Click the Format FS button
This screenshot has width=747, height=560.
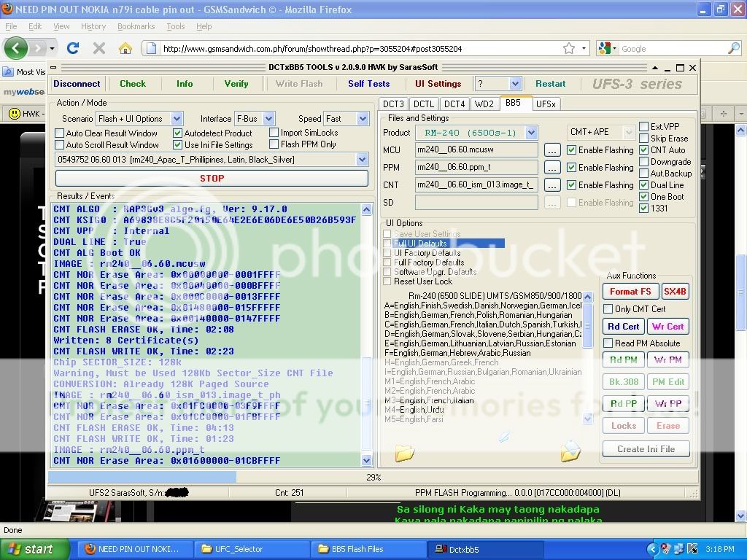click(x=630, y=292)
